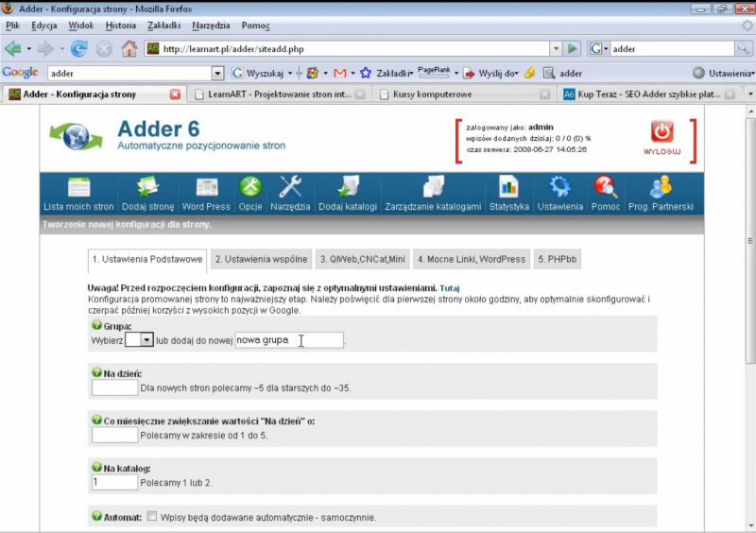756x533 pixels.
Task: Enable the Automat checkbox
Action: [152, 517]
